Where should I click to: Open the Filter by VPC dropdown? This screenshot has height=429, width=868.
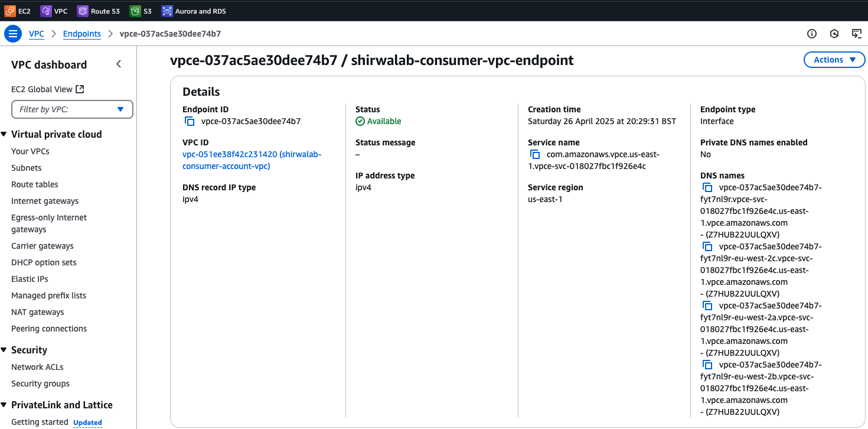click(x=72, y=109)
